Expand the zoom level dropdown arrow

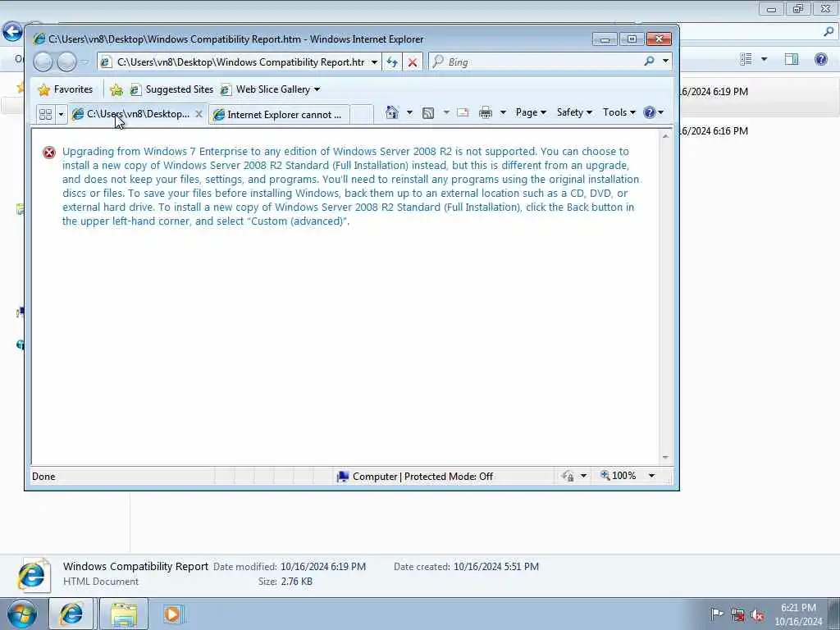(651, 476)
